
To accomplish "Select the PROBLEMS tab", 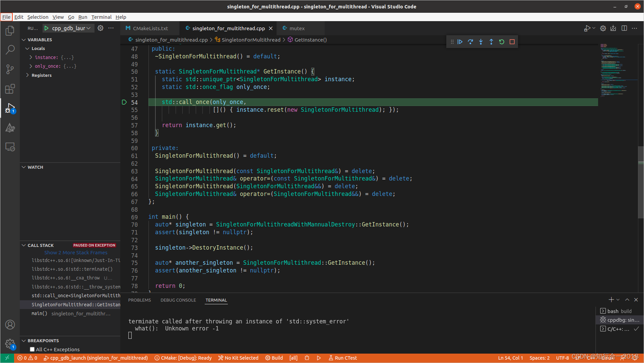I will [x=139, y=300].
